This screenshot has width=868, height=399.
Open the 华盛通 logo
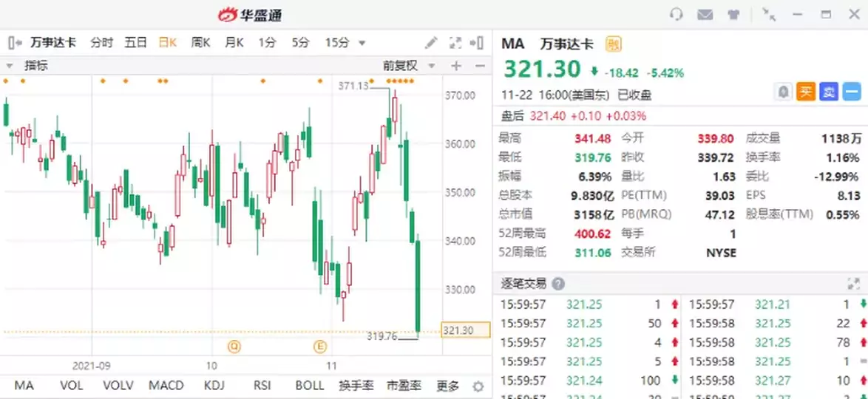pos(250,15)
